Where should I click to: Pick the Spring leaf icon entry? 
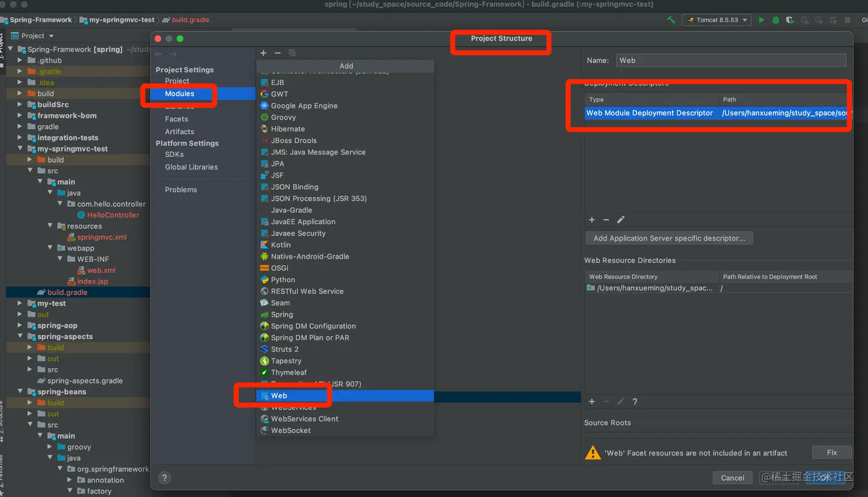pyautogui.click(x=265, y=314)
